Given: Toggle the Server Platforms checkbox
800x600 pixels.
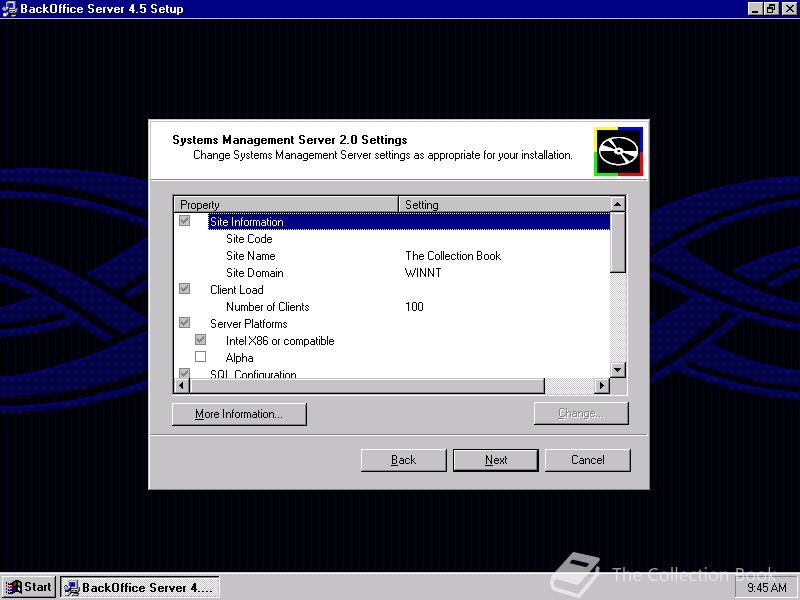Looking at the screenshot, I should coord(185,323).
